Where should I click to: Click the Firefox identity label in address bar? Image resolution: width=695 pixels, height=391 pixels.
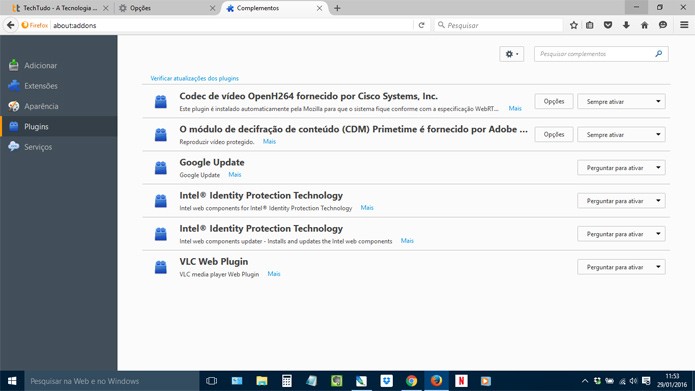pyautogui.click(x=35, y=25)
